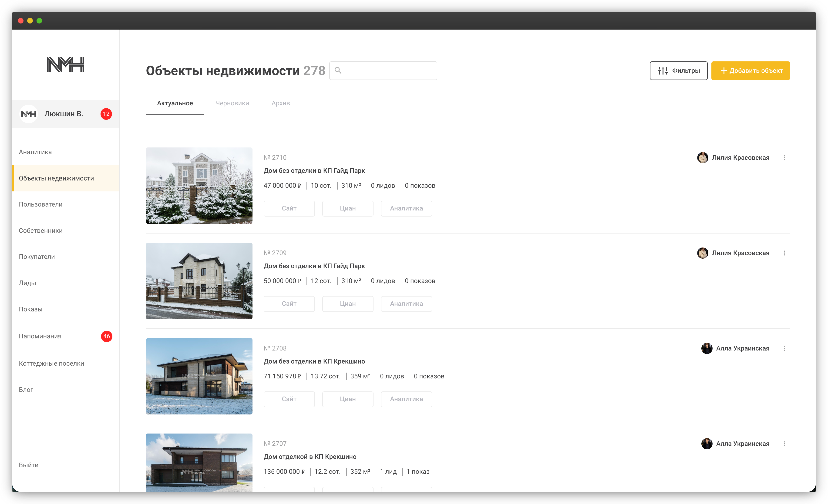Image resolution: width=828 pixels, height=504 pixels.
Task: Click the red 46 reminders badge
Action: (107, 336)
